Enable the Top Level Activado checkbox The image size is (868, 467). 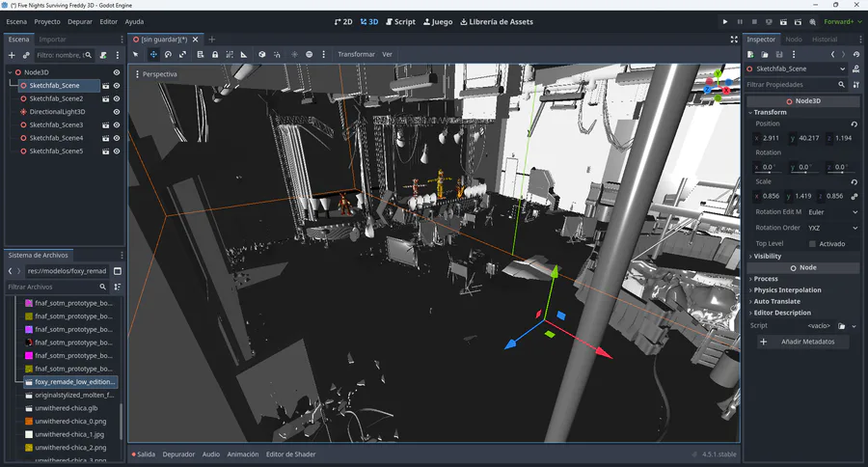point(812,244)
